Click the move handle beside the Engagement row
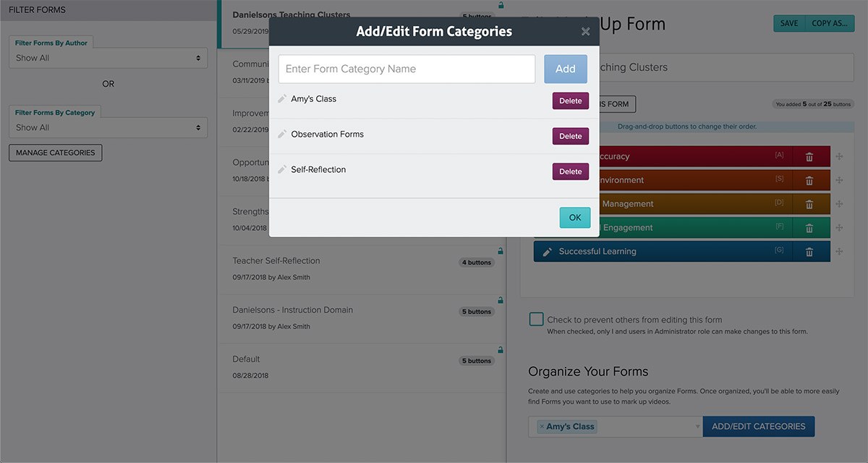Image resolution: width=868 pixels, height=463 pixels. [840, 227]
